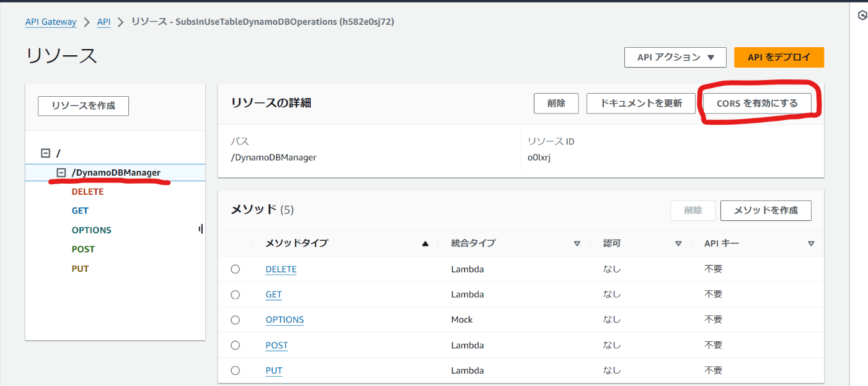Viewport: 868px width, 386px height.
Task: Select OPTIONS in the resource tree
Action: point(92,230)
